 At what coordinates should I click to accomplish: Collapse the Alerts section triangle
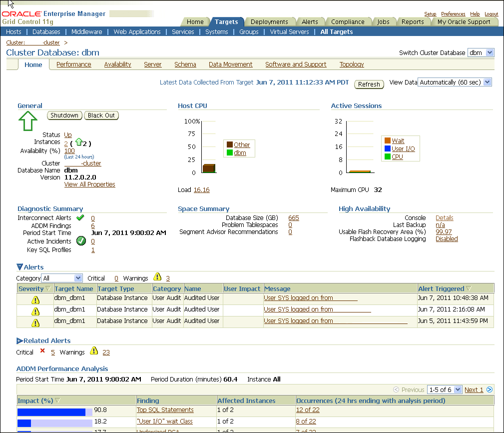point(20,267)
